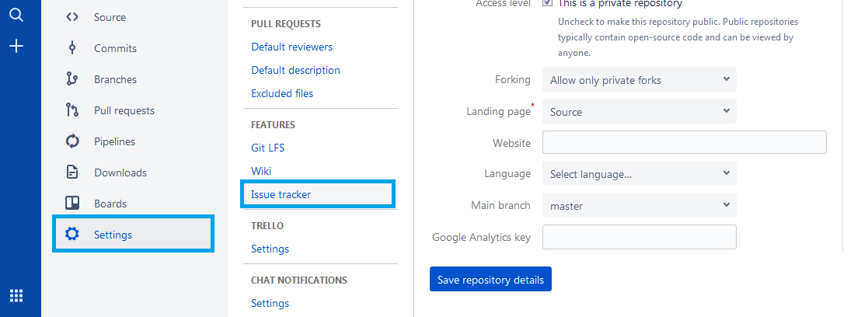
Task: Click the Commits icon in sidebar
Action: (72, 48)
